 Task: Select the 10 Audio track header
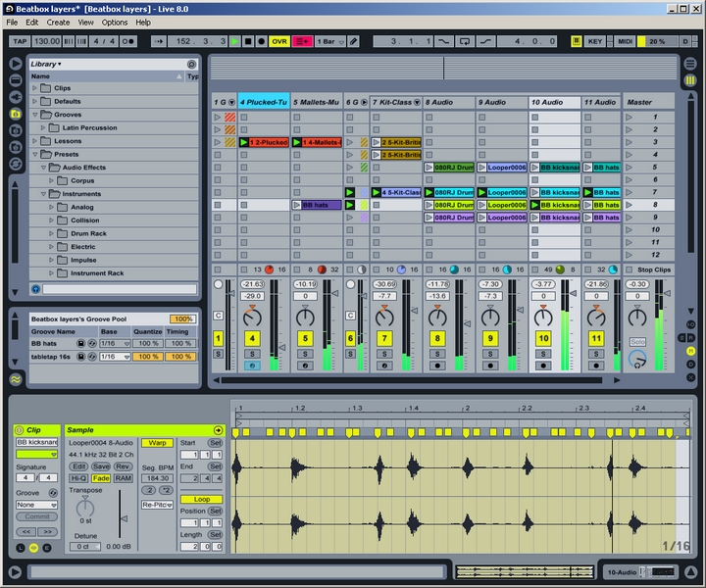tap(554, 102)
